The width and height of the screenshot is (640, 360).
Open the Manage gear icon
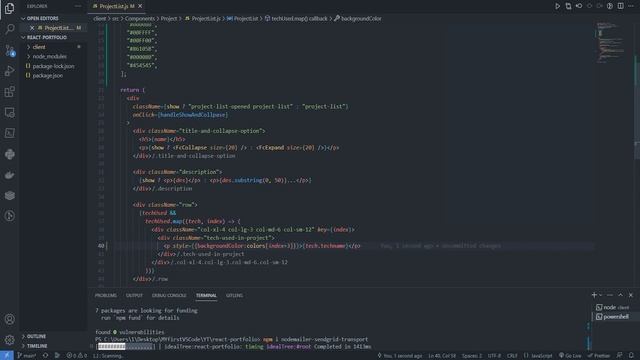coord(9,340)
